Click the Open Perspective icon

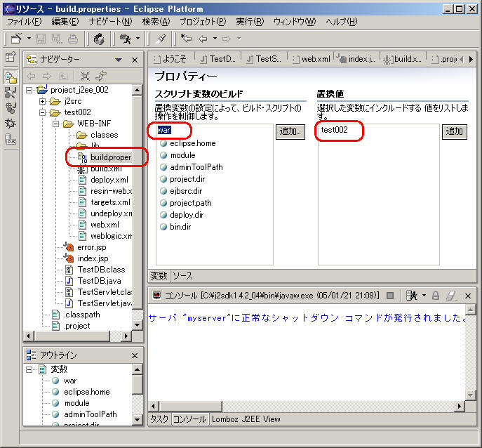coord(11,58)
